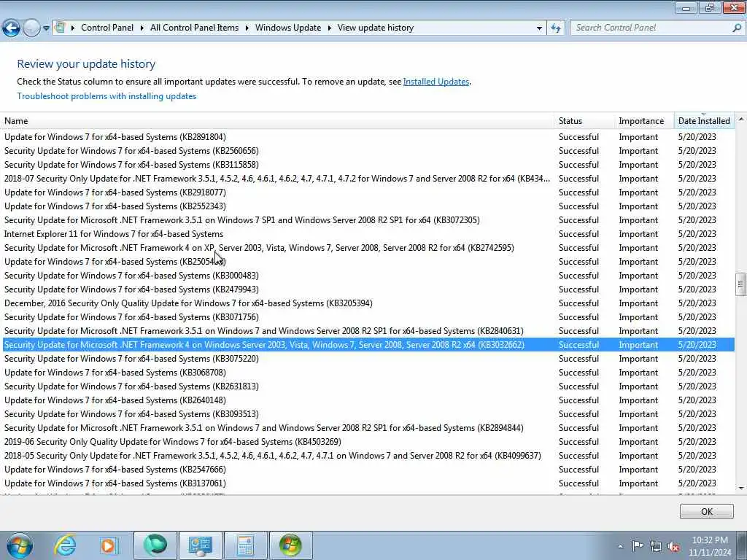Select the KB3093513 security update row
The image size is (747, 560).
point(368,414)
